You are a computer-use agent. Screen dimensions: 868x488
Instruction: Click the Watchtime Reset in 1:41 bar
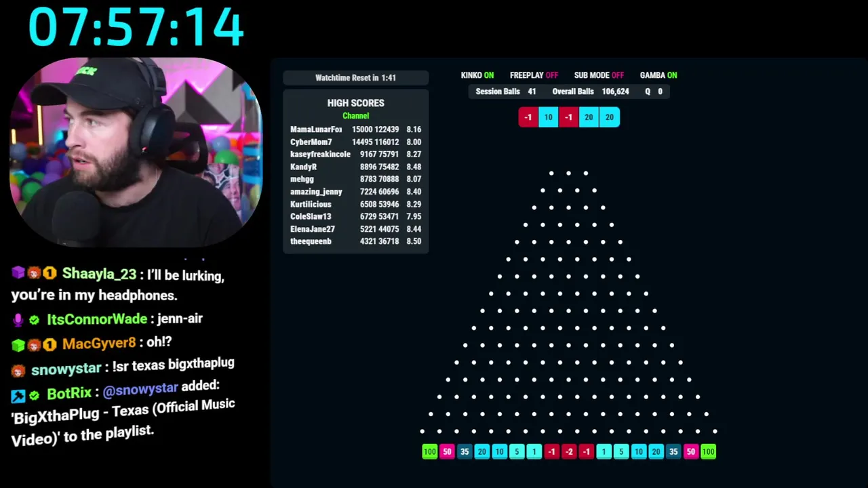(x=356, y=78)
